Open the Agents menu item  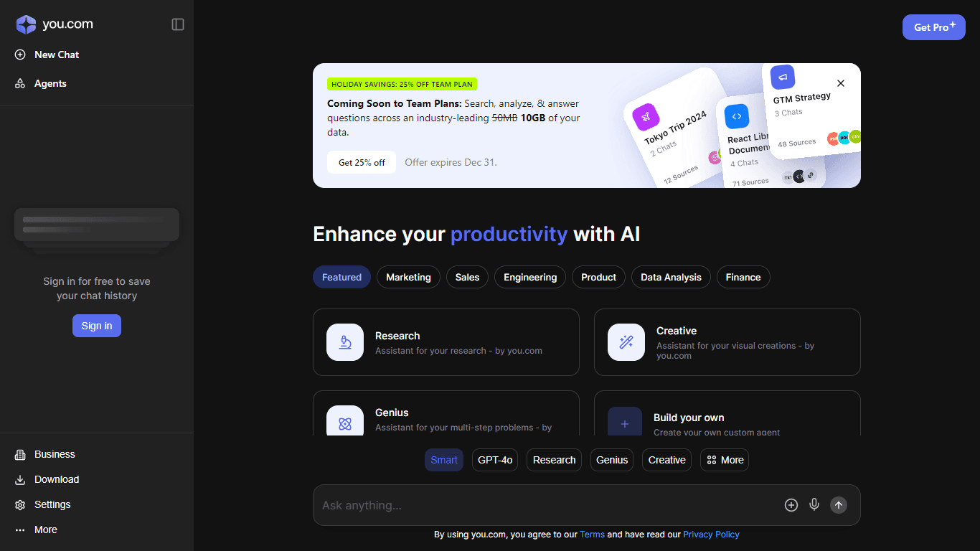point(50,84)
